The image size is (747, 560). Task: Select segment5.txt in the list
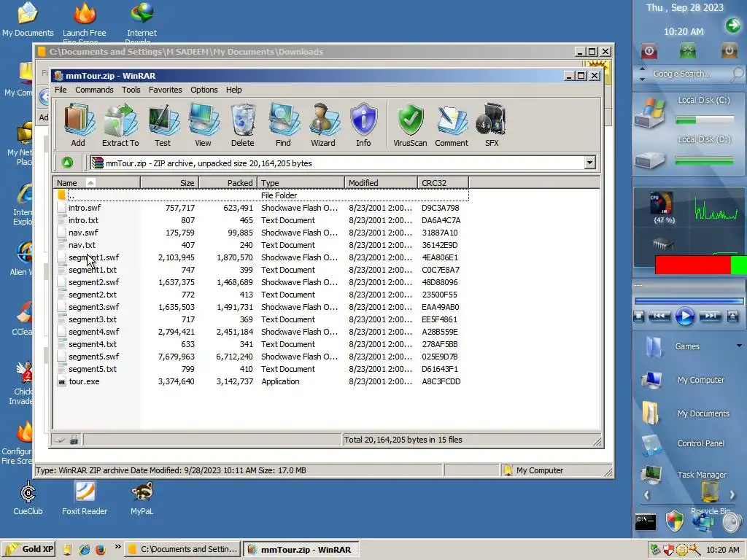click(261, 368)
